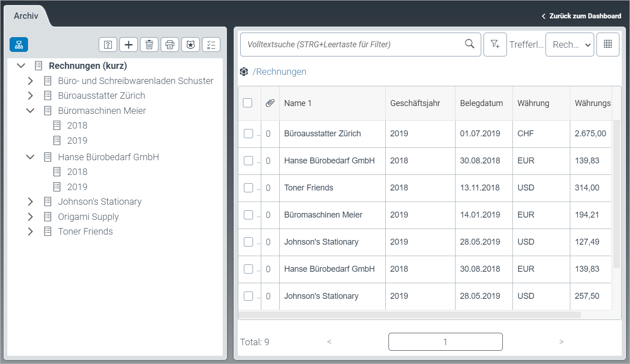
Task: Click Zurück zum Dashboard link
Action: [x=581, y=16]
